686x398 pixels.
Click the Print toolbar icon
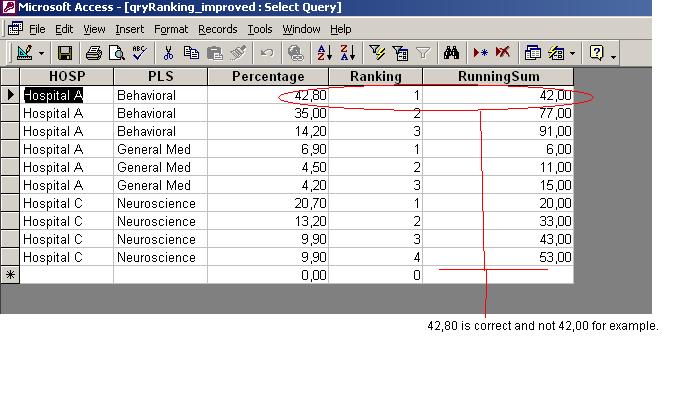tap(94, 53)
